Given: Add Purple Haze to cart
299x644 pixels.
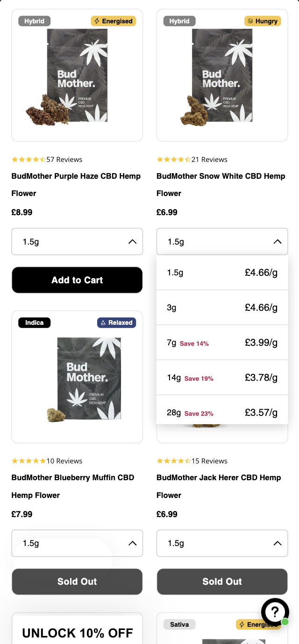Looking at the screenshot, I should pos(77,280).
